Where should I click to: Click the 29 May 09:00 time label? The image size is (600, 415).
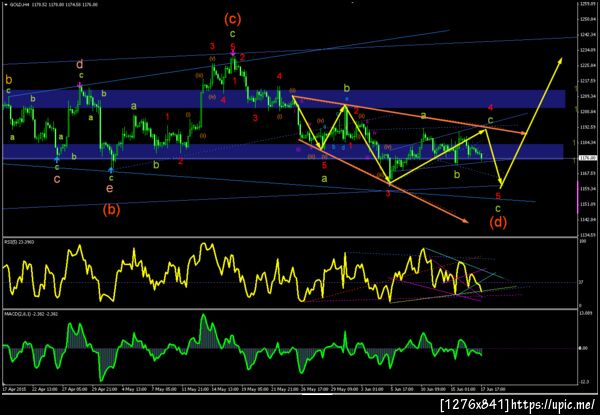point(342,389)
